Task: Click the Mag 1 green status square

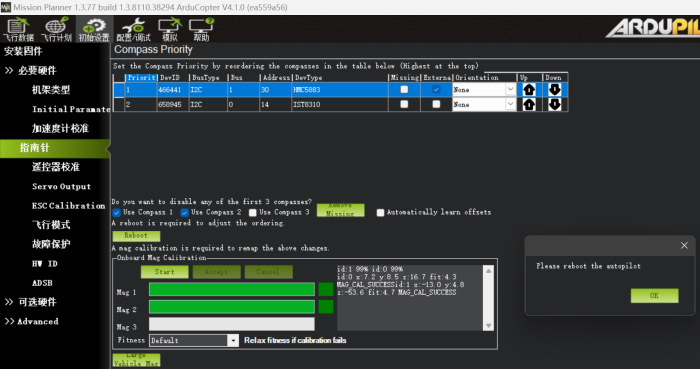Action: pyautogui.click(x=326, y=289)
